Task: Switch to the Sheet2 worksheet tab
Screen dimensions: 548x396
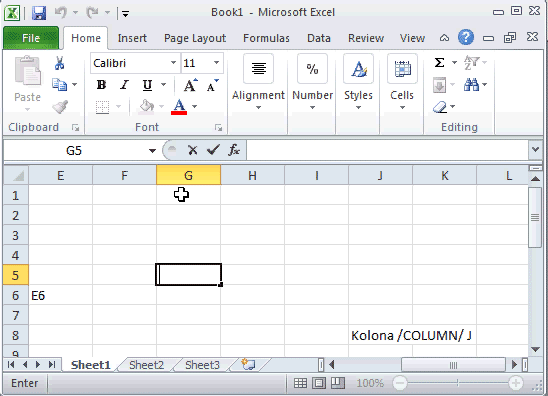Action: 146,365
